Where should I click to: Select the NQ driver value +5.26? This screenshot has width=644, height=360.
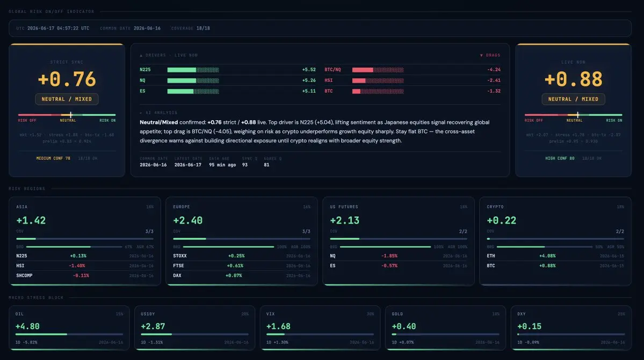309,80
